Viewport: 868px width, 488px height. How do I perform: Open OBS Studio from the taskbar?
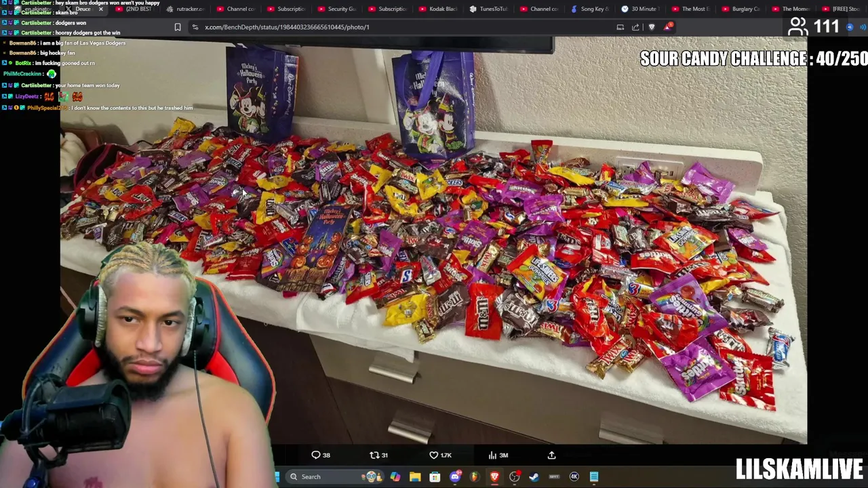[514, 476]
